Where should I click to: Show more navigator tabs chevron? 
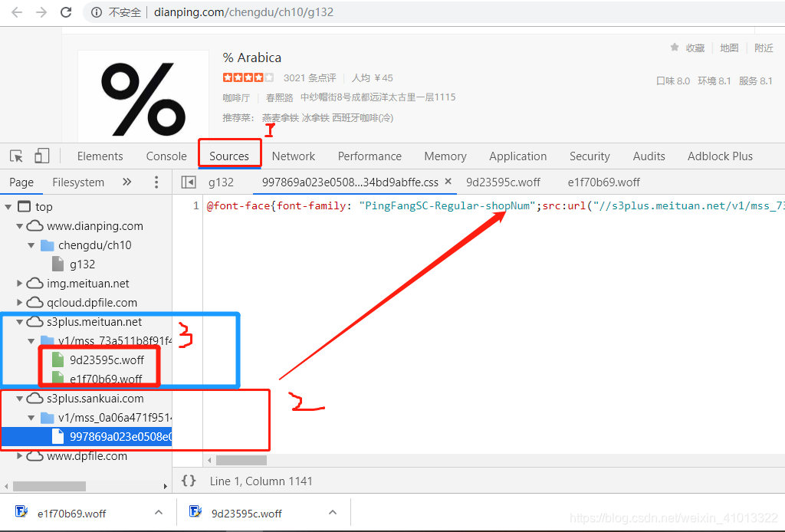[x=127, y=182]
